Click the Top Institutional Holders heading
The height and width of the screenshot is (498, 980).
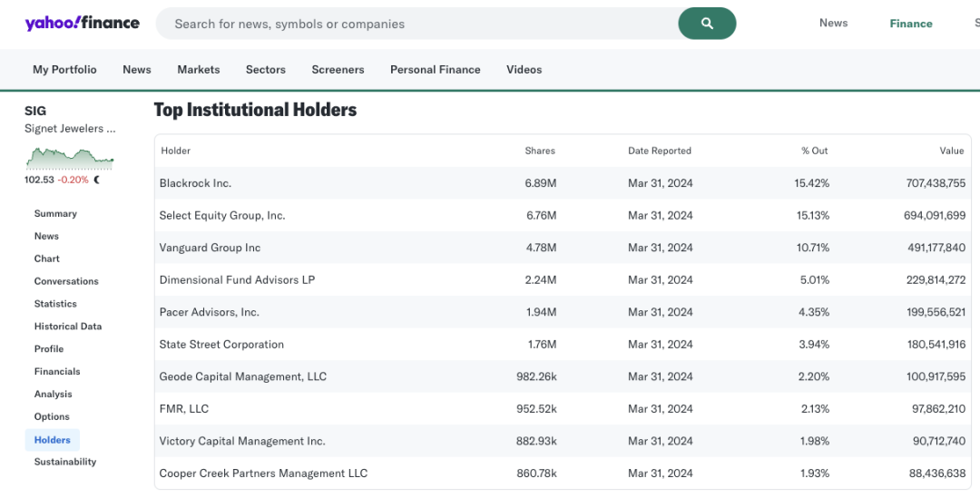(x=255, y=110)
